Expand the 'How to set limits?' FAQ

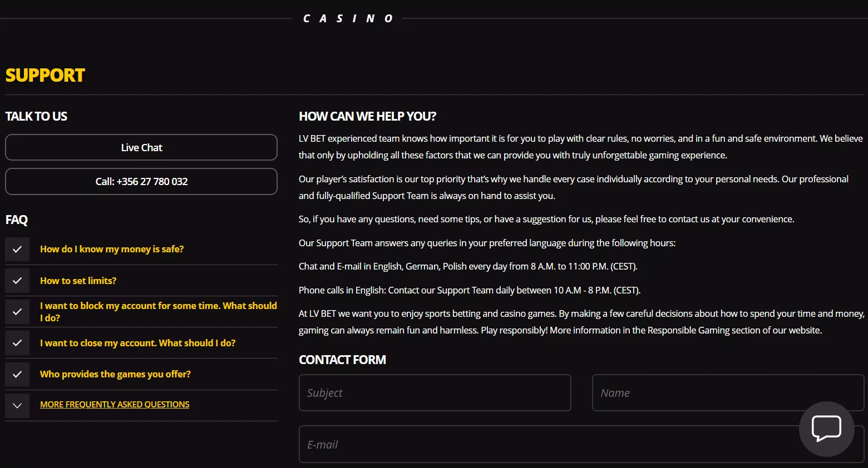[78, 281]
